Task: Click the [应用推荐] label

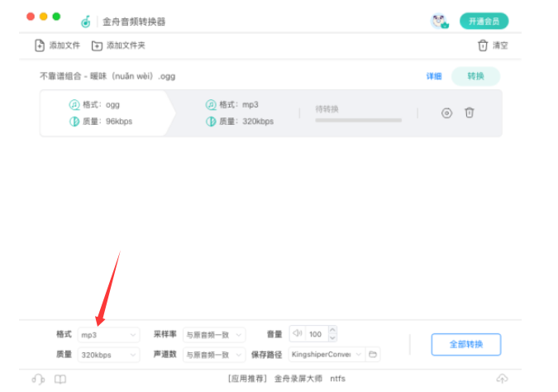Action: (247, 379)
